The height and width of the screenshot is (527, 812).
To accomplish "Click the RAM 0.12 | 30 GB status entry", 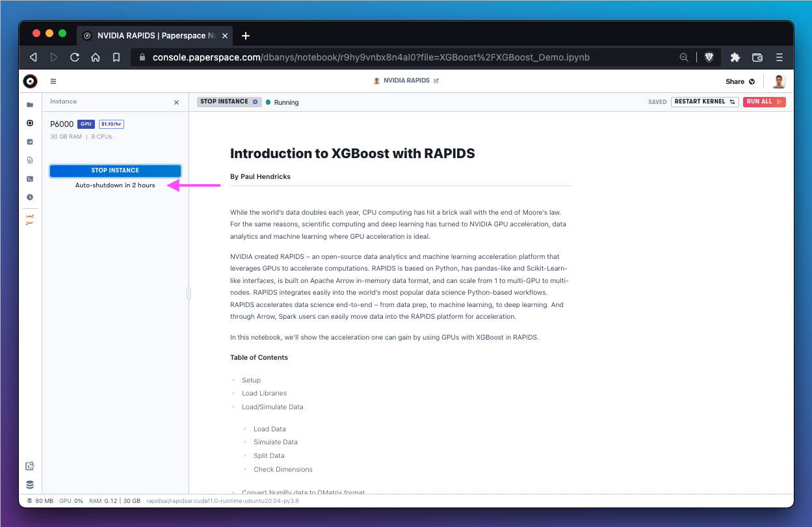I will 114,501.
